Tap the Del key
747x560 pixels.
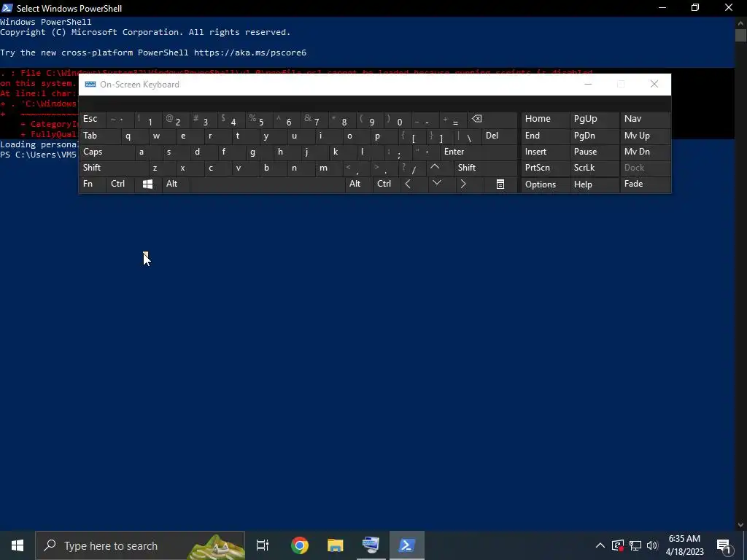499,136
